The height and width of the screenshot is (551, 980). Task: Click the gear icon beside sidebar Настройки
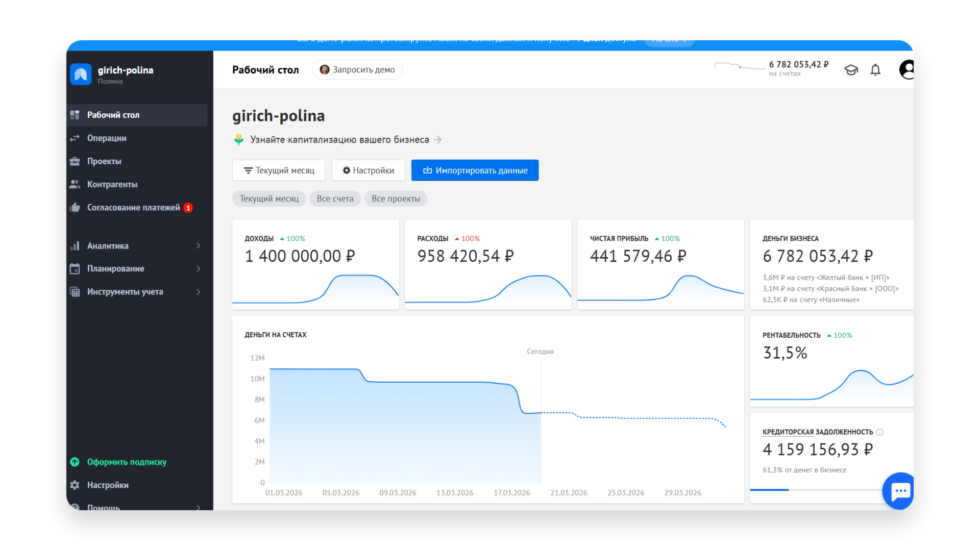(x=75, y=485)
